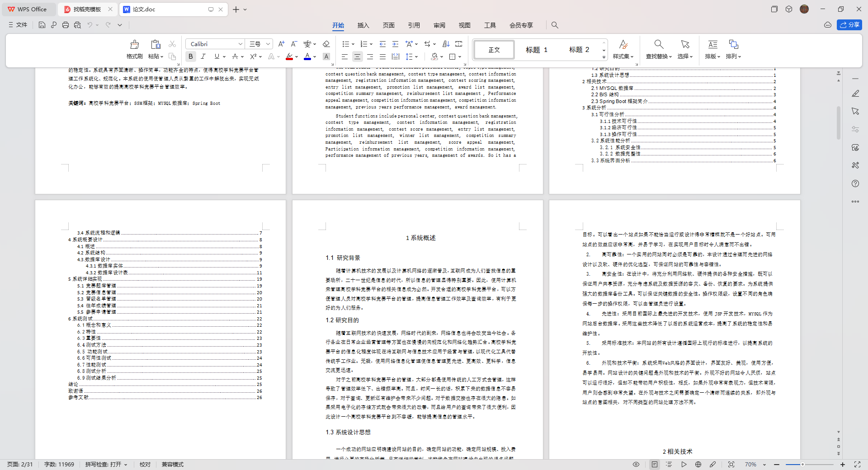This screenshot has width=868, height=470.
Task: Click the 字数: 11969 word count
Action: click(x=59, y=465)
